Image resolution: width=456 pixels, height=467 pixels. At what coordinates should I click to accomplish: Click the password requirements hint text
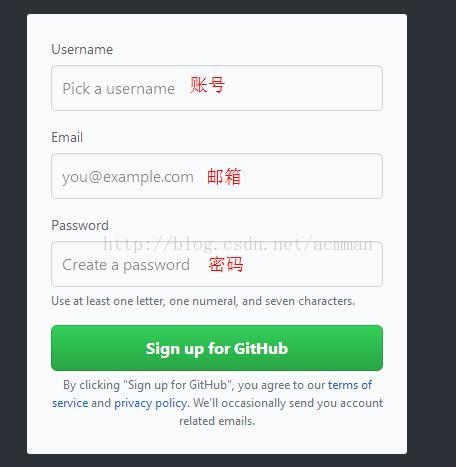203,301
